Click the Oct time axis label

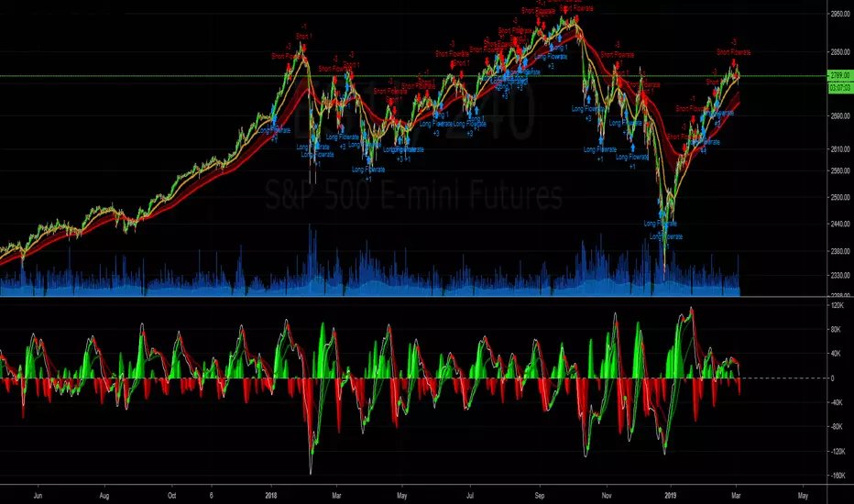click(x=172, y=496)
